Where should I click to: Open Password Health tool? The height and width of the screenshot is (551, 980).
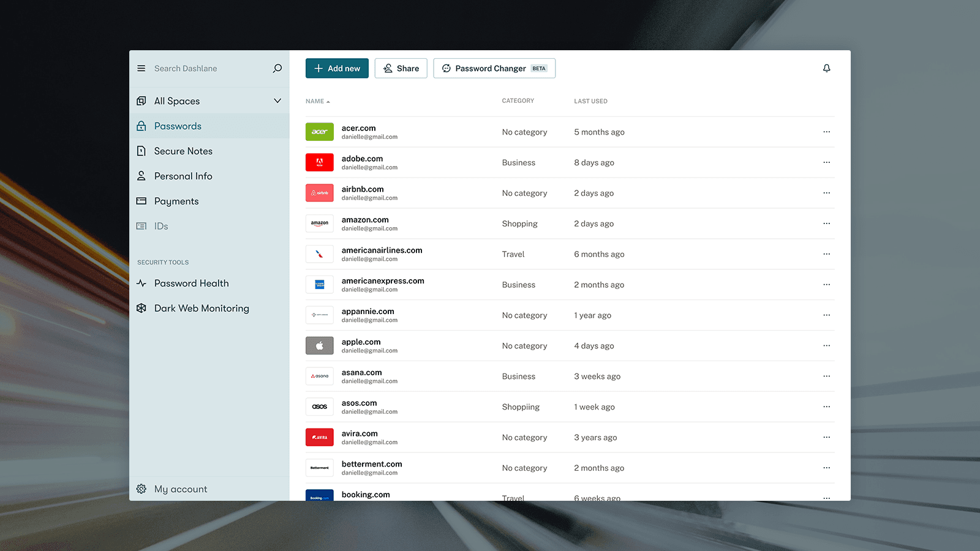pos(209,283)
